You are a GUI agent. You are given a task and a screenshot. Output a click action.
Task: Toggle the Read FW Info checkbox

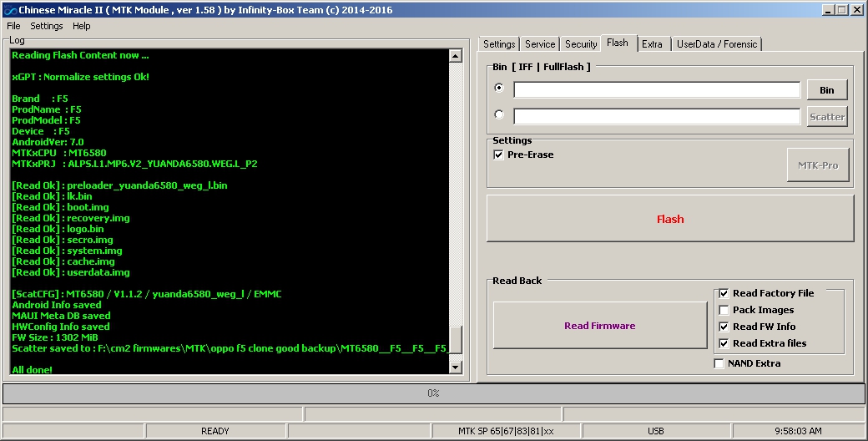(724, 327)
